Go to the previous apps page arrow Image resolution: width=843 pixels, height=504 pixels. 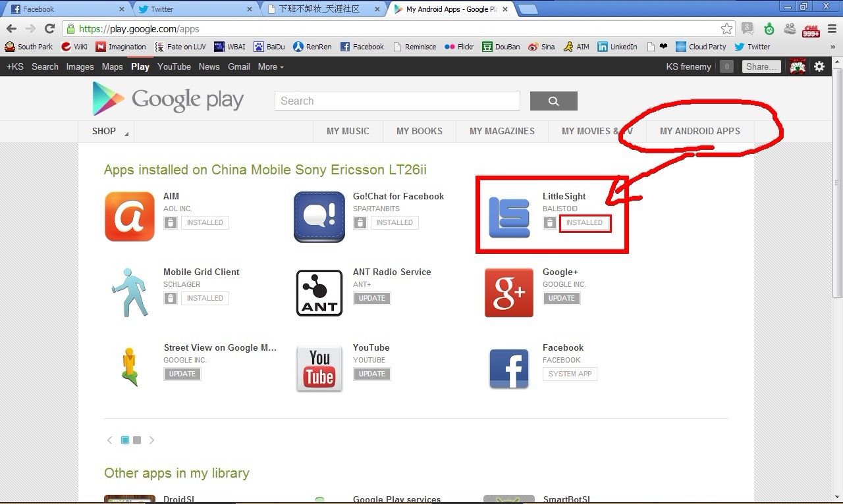pyautogui.click(x=109, y=440)
